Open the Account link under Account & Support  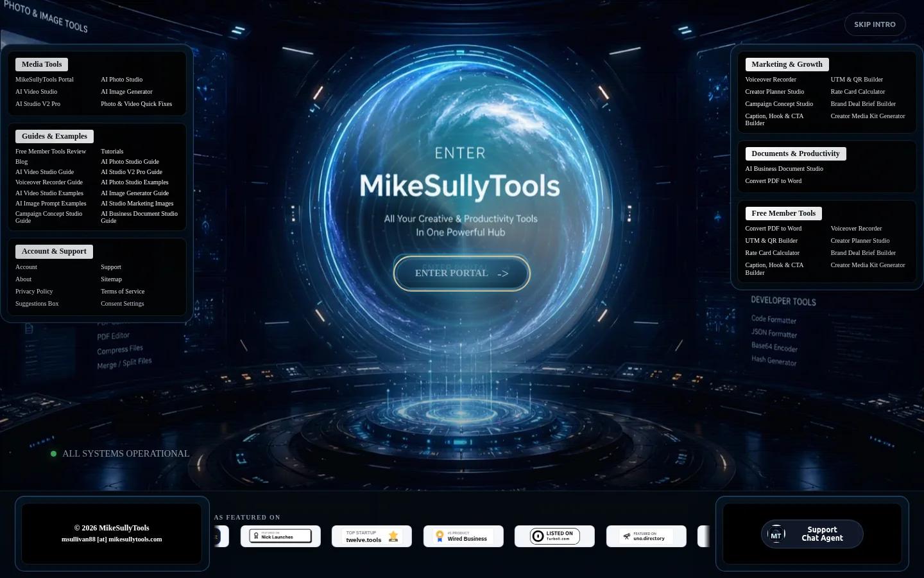pos(26,267)
